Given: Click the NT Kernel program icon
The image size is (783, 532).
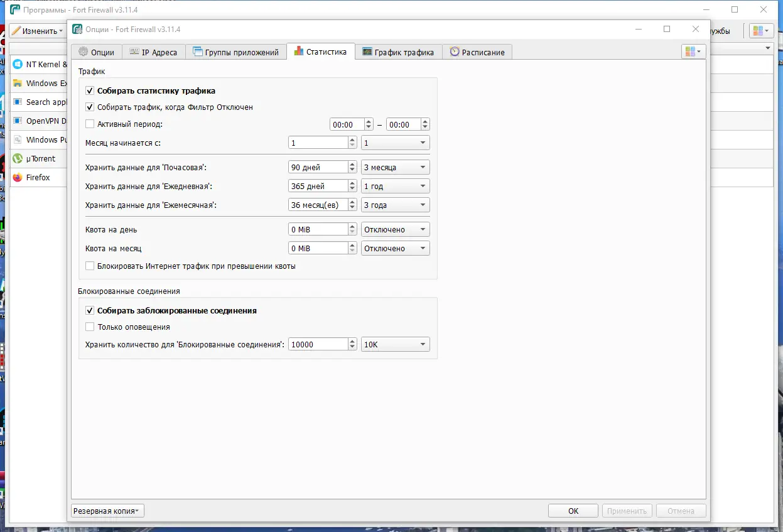Looking at the screenshot, I should (17, 65).
